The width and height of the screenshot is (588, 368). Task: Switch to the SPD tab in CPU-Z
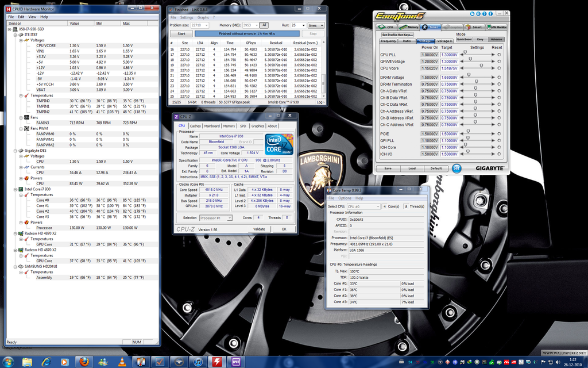[x=243, y=125]
